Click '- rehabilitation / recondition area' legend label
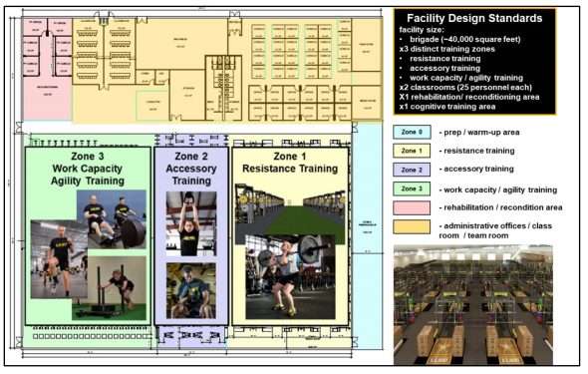 pos(500,207)
